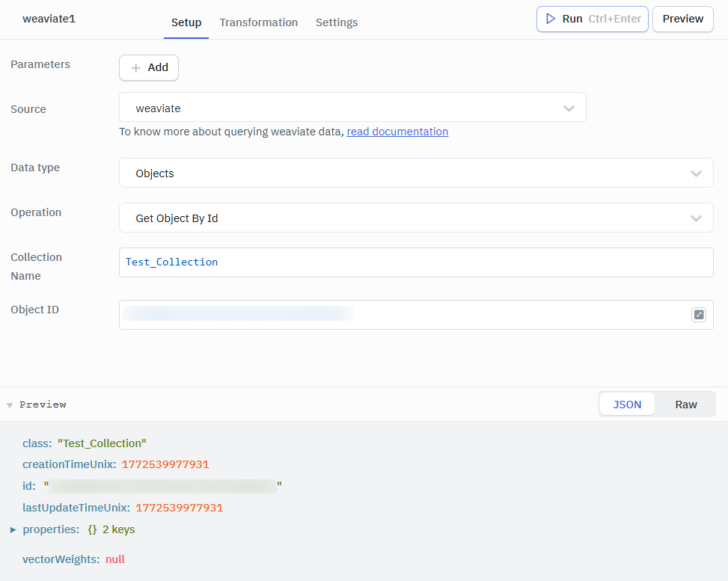The image size is (728, 581).
Task: Click the Run play icon
Action: [550, 19]
